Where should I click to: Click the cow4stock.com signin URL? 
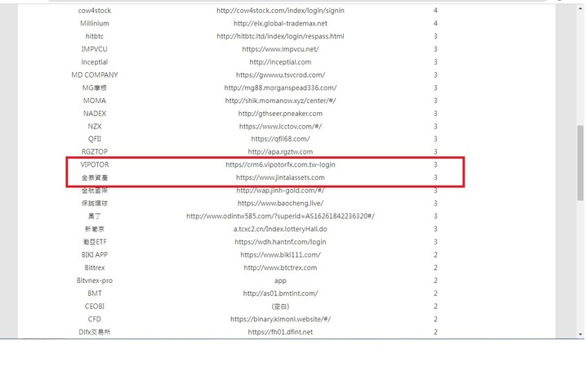[x=280, y=11]
